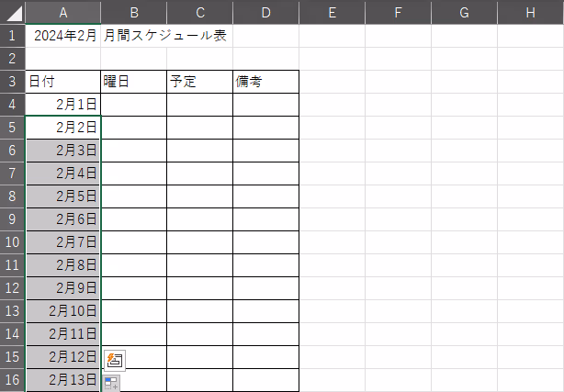Viewport: 564px width, 392px height.
Task: Select row 5 header
Action: pos(12,128)
